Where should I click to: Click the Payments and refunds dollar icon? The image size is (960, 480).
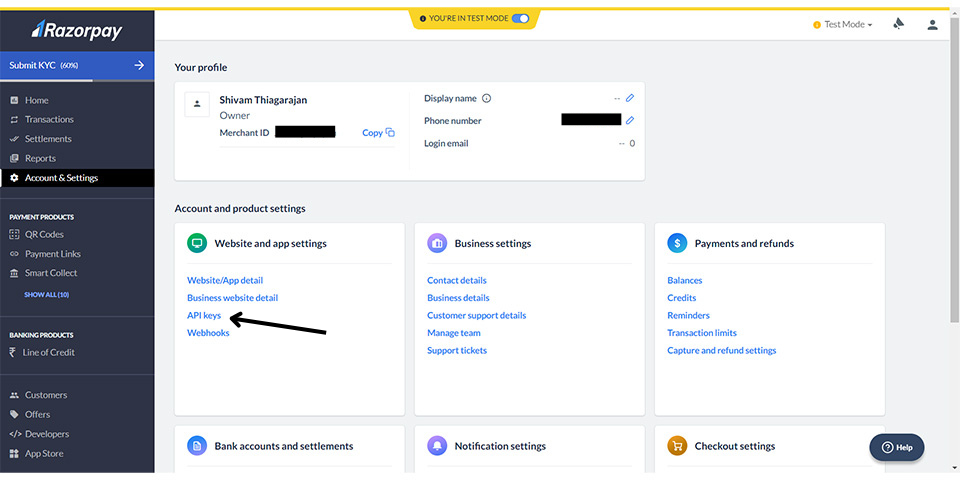tap(677, 243)
